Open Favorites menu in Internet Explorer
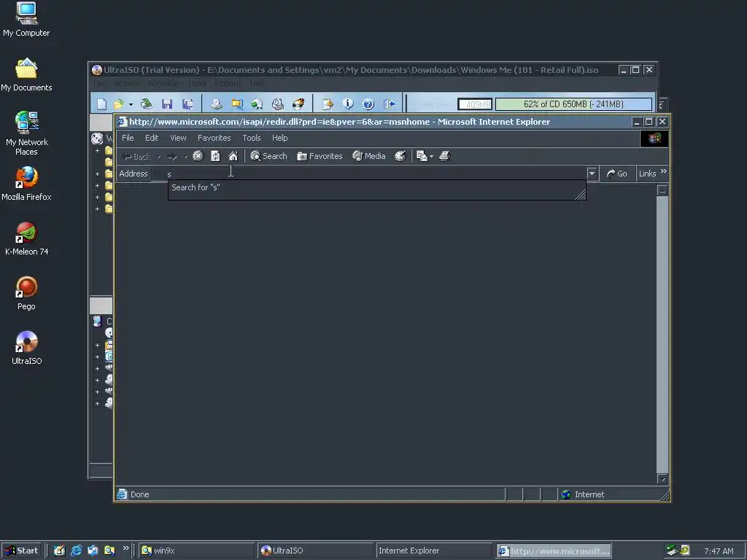This screenshot has height=560, width=747. click(214, 138)
